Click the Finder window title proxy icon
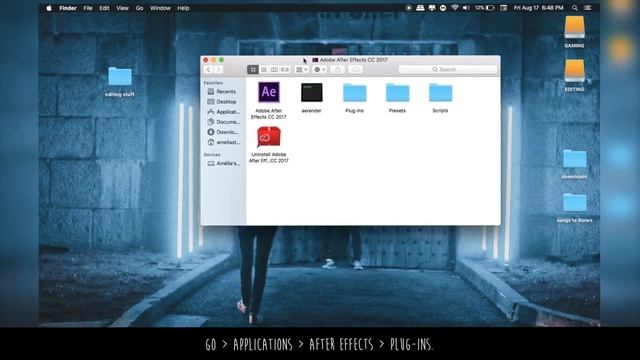 (x=315, y=60)
